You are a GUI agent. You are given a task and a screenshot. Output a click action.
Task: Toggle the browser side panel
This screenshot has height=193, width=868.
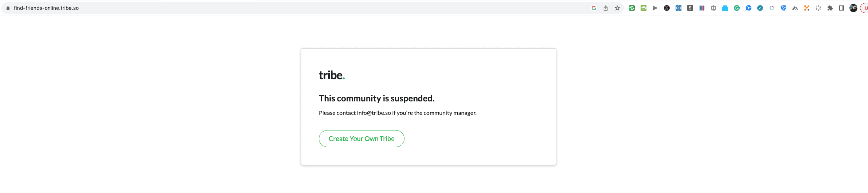(842, 8)
